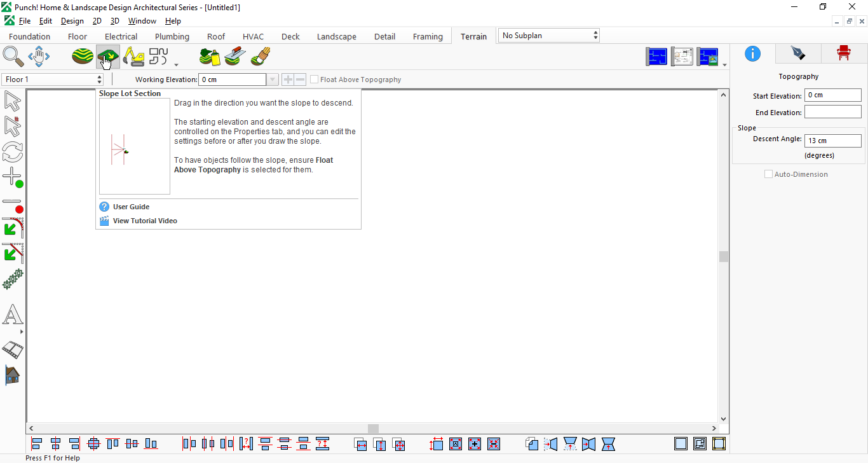
Task: Click the plus elevation button
Action: pos(287,79)
